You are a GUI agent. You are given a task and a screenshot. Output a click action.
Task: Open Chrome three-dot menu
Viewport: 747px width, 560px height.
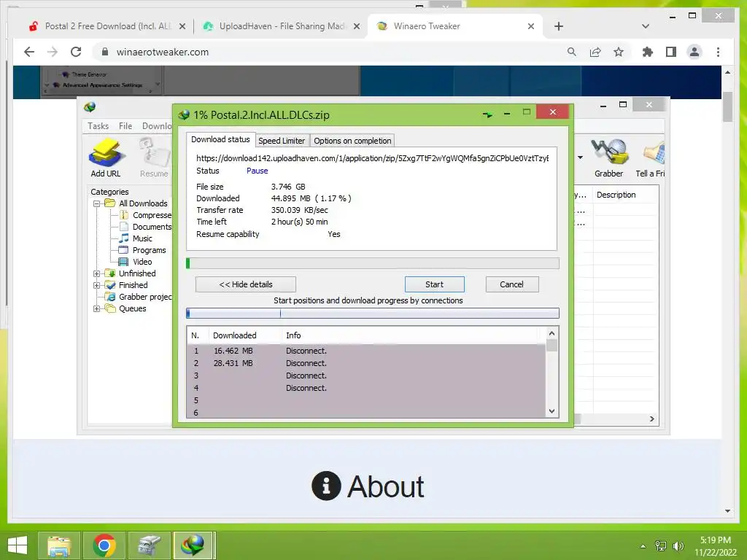pos(718,52)
